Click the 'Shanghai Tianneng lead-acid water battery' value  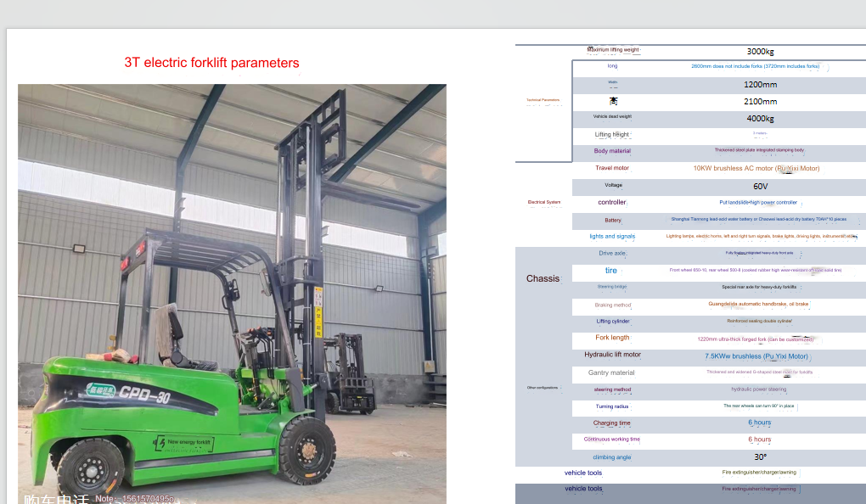point(758,219)
